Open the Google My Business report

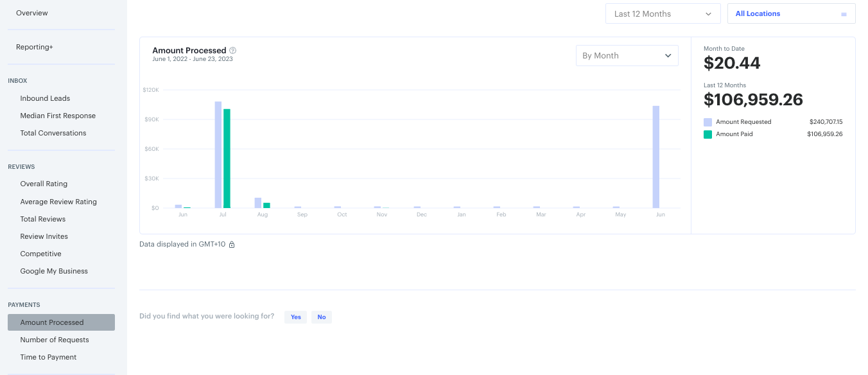coord(54,271)
